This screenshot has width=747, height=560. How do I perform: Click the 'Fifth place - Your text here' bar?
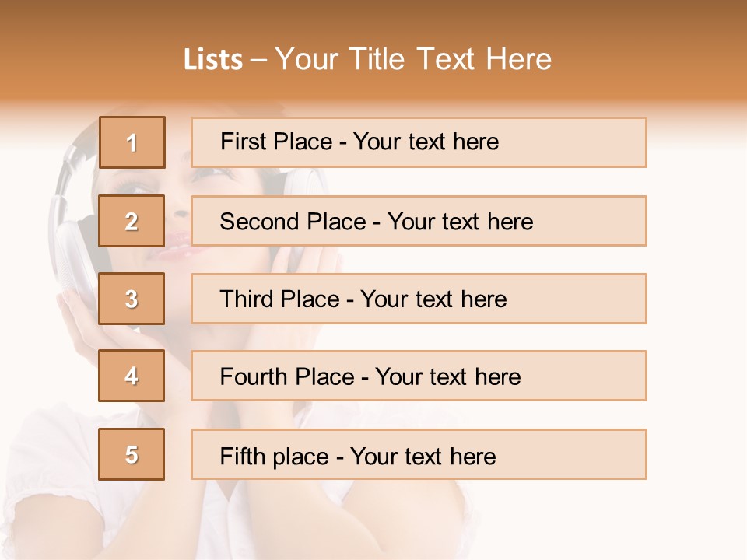(419, 454)
